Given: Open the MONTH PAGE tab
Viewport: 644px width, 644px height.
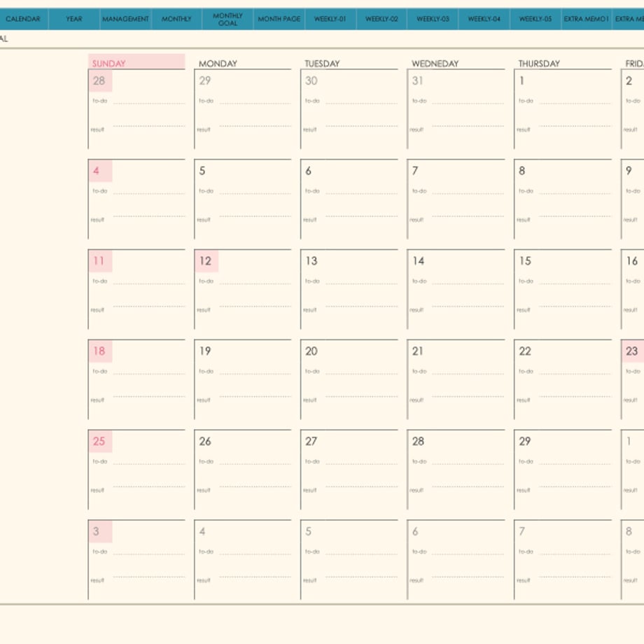Looking at the screenshot, I should [x=279, y=19].
